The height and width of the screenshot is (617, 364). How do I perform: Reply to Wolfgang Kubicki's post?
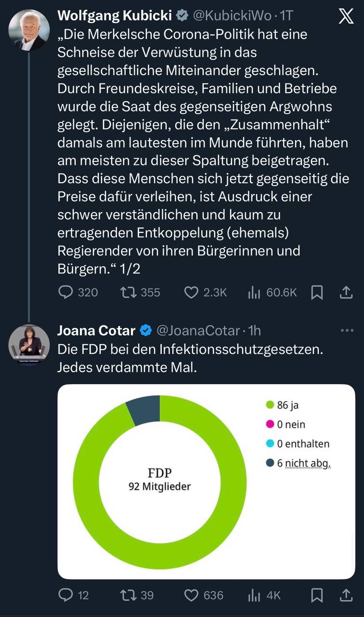click(x=65, y=292)
